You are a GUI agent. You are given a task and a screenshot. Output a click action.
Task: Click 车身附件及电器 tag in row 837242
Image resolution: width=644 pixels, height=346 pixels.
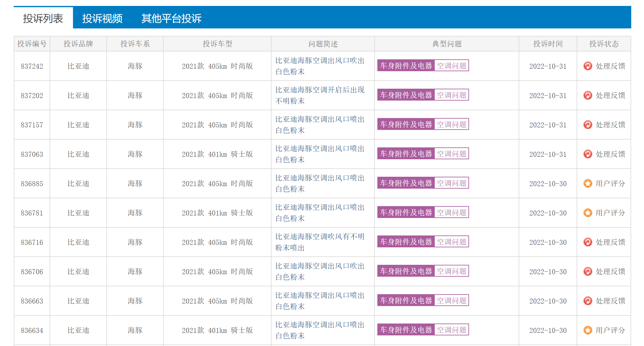click(x=406, y=66)
